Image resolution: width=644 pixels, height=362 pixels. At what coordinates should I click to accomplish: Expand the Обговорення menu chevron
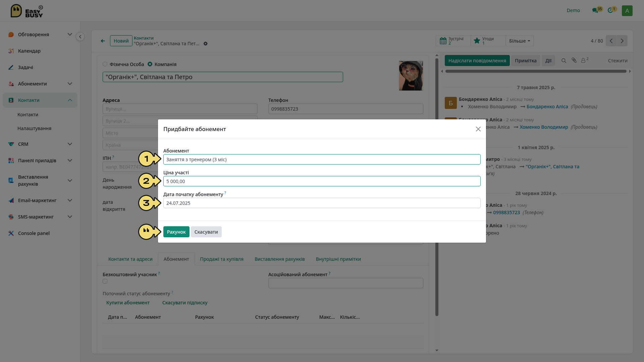coord(70,35)
